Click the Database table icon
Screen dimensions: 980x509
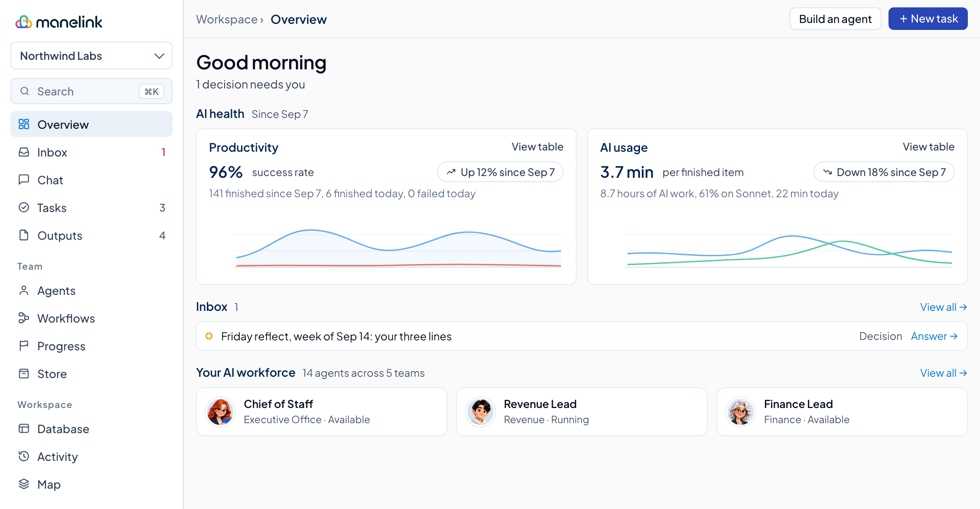click(24, 429)
